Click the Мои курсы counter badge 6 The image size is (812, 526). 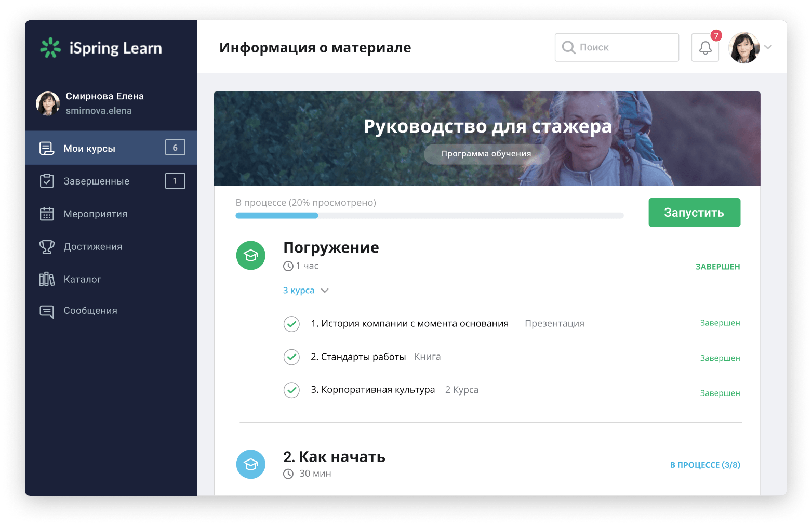[175, 148]
